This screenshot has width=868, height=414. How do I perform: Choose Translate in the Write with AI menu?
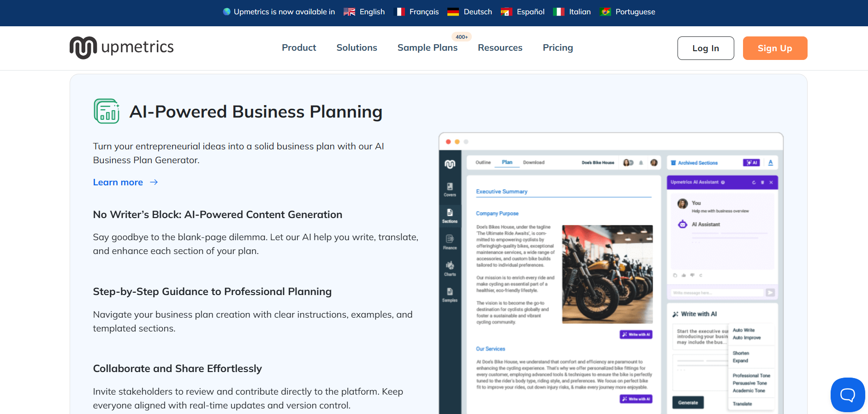pyautogui.click(x=742, y=404)
